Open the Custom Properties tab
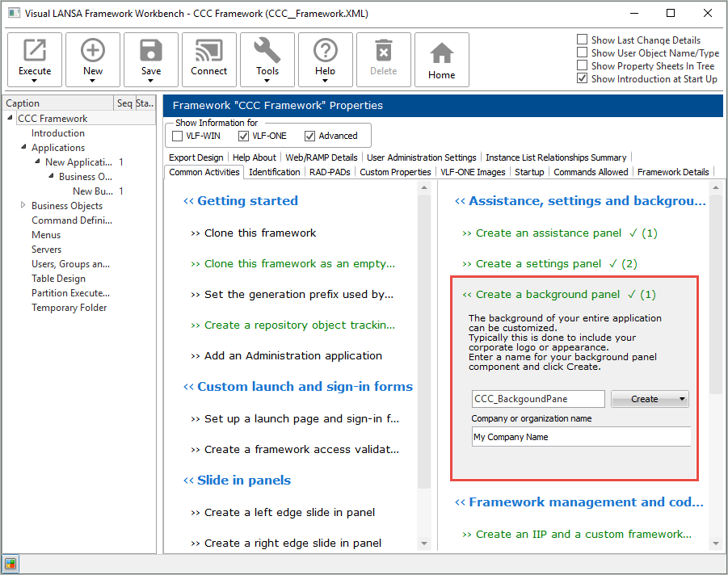The image size is (728, 575). pyautogui.click(x=395, y=172)
